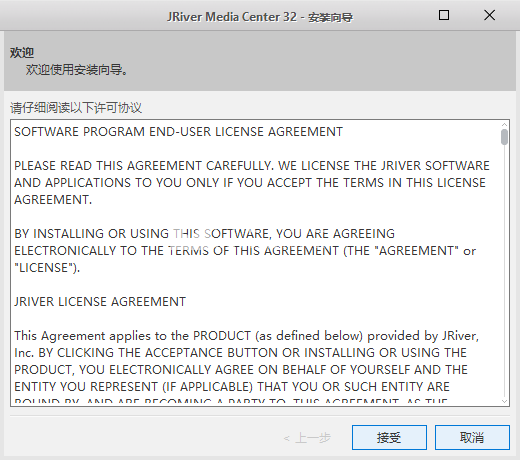Click the line starting "ELECTRONICALLY TO THE TERMS"
This screenshot has height=460, width=520.
tap(245, 251)
